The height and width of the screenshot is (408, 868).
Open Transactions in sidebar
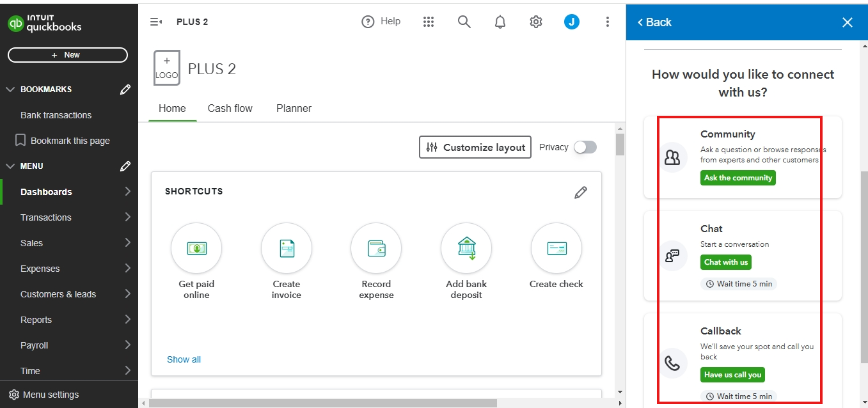pos(46,217)
